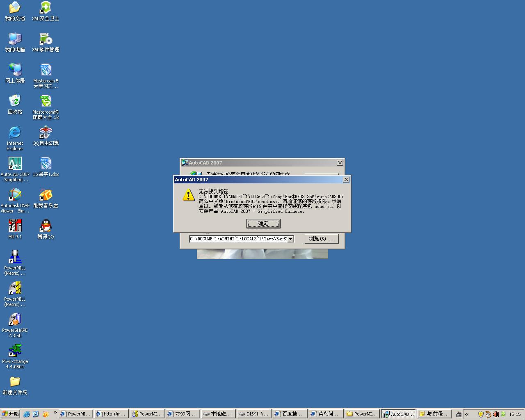Viewport: 525px width, 420px height.
Task: Select the UG写字1.doc file icon
Action: tap(46, 167)
